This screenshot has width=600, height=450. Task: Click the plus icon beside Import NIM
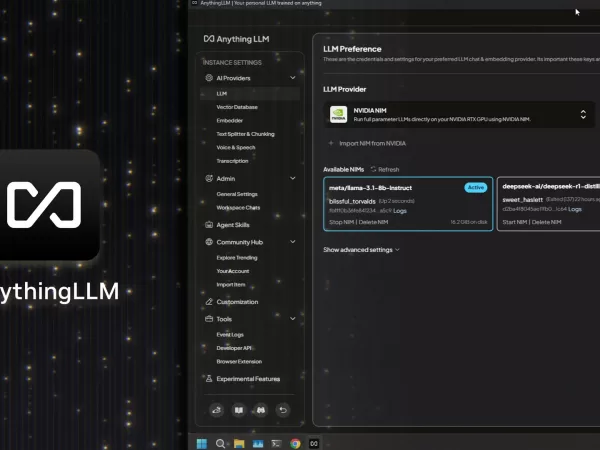pyautogui.click(x=331, y=143)
